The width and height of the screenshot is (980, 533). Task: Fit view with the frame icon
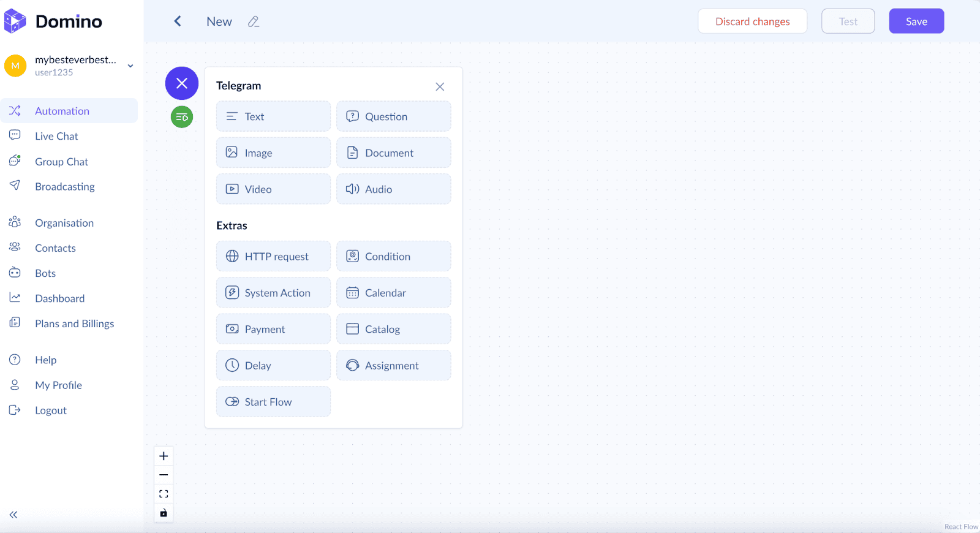164,494
